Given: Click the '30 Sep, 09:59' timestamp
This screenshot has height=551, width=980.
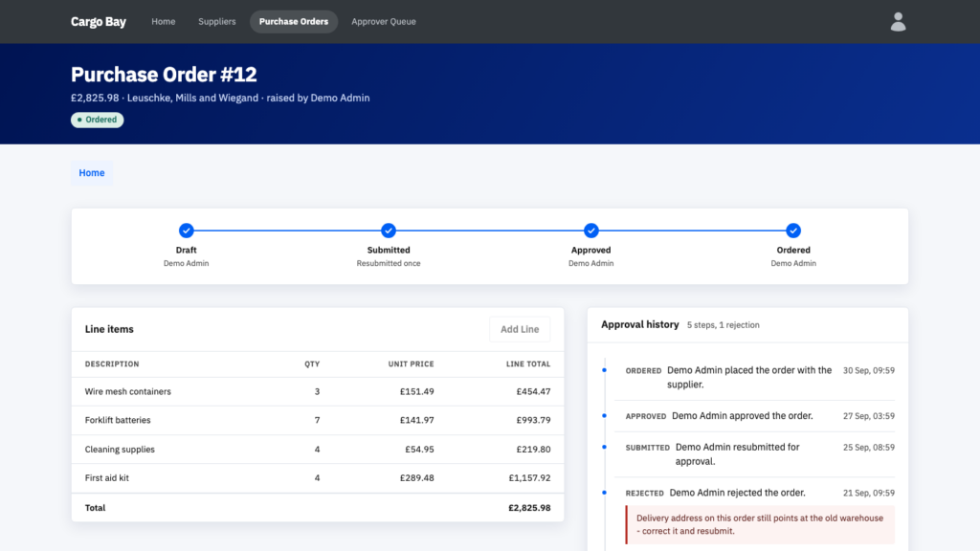Looking at the screenshot, I should click(x=869, y=370).
